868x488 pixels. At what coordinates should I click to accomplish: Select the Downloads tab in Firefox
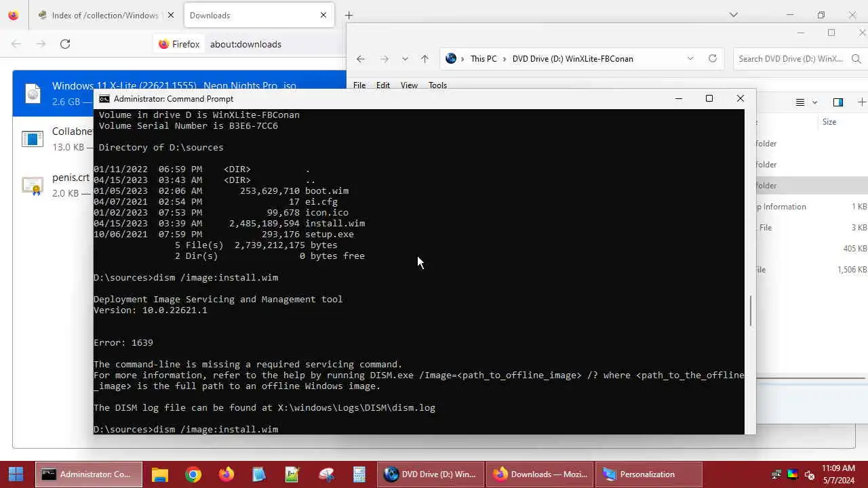tap(258, 15)
